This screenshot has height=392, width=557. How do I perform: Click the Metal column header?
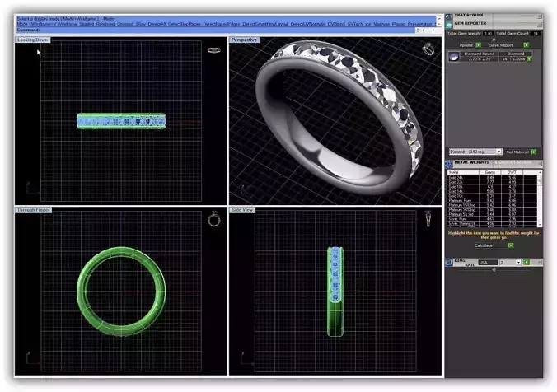(x=463, y=172)
